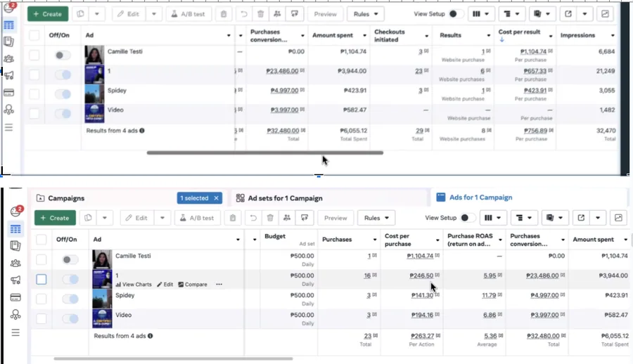This screenshot has height=364, width=633.
Task: Open the account overview icon with the badge in the lower sidebar
Action: click(x=15, y=211)
